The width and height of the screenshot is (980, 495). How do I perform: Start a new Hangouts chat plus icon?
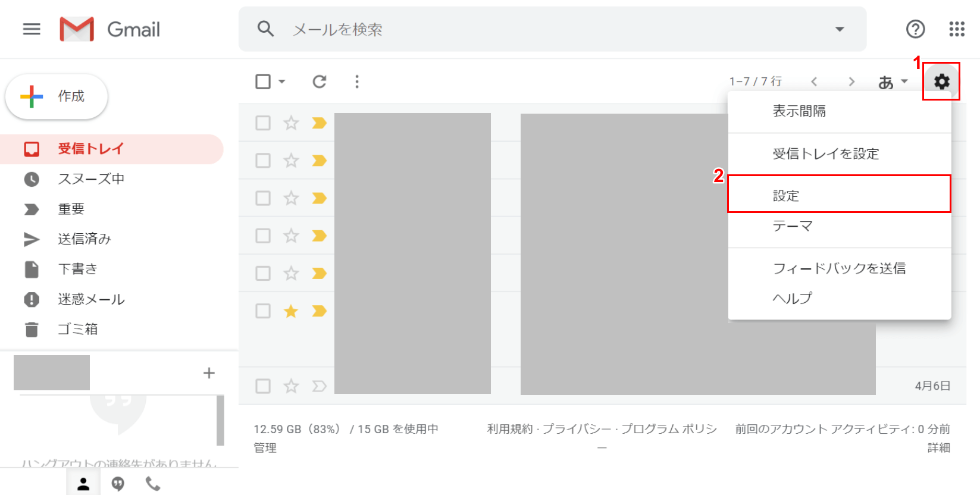(x=209, y=373)
